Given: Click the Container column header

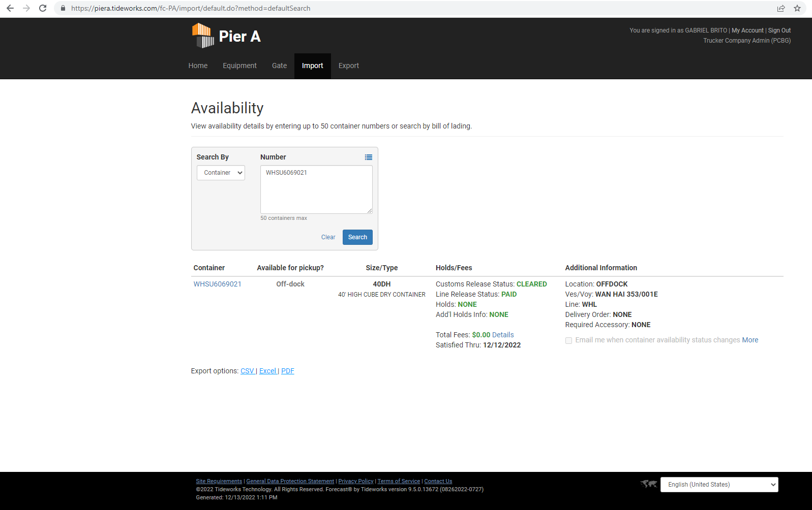Looking at the screenshot, I should [209, 268].
